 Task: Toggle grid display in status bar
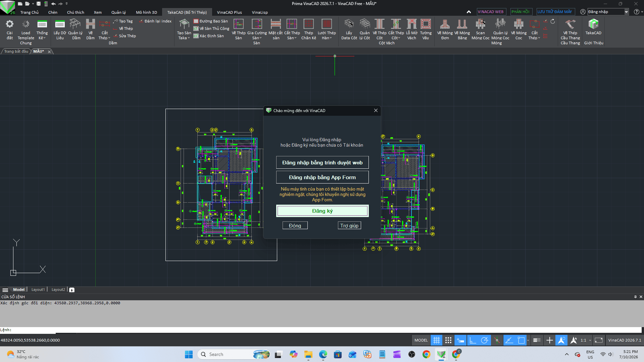point(436,340)
